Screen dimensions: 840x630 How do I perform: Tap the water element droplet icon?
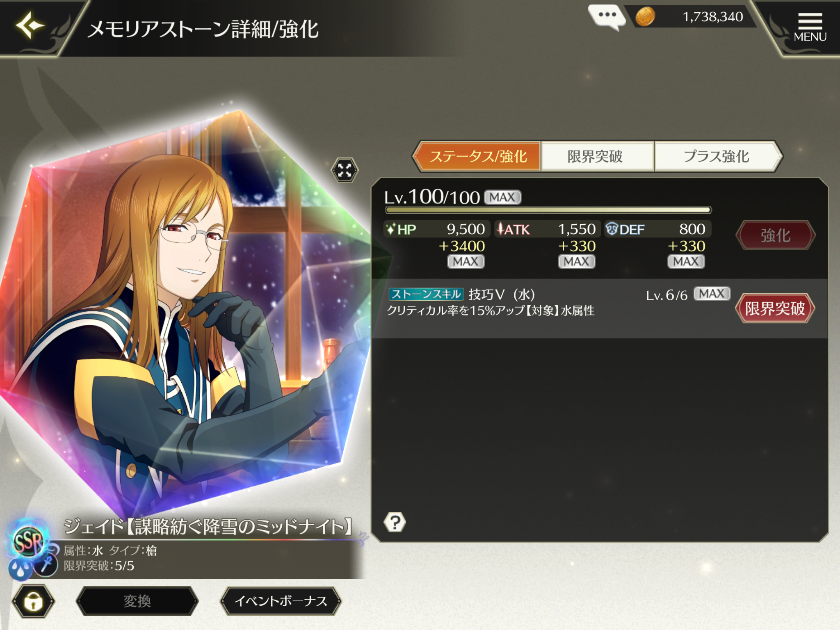(20, 568)
